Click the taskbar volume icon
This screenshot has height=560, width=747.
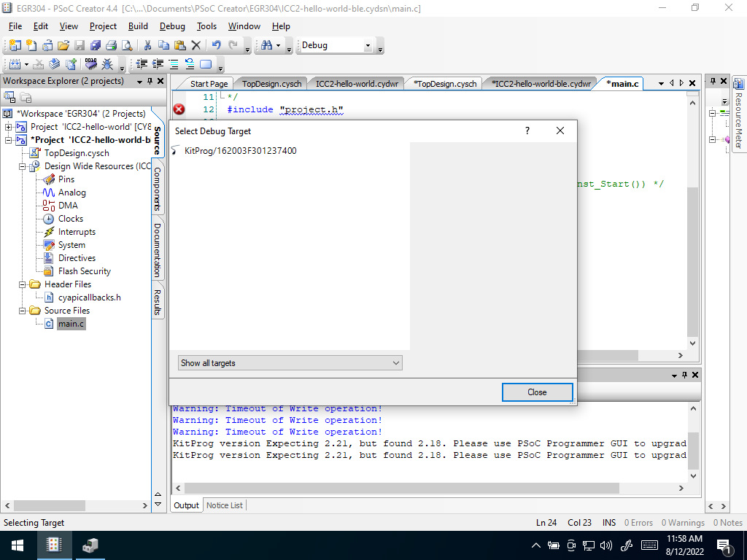pos(606,545)
